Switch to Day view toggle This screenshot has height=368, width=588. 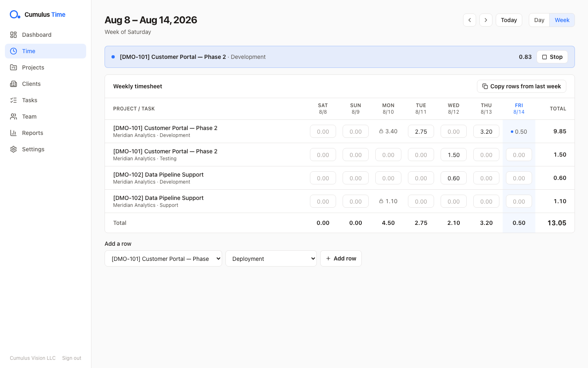pos(539,20)
